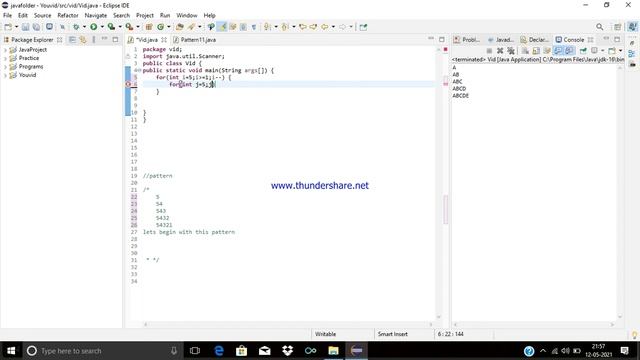Click the Previous Annotation icon
This screenshot has height=360, width=640.
point(285,27)
